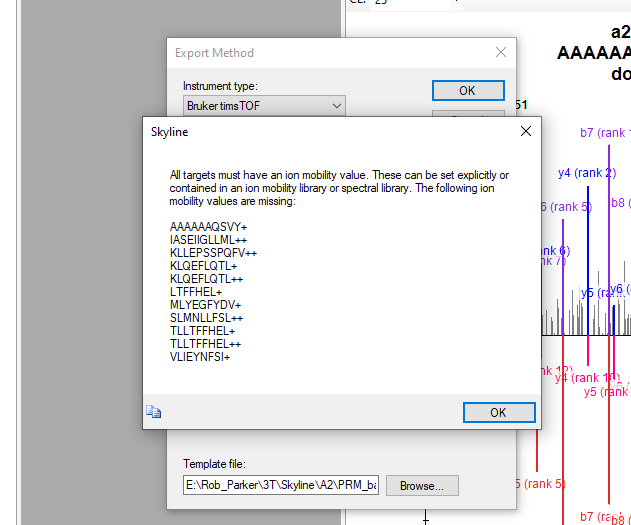Click the Template file path field
The height and width of the screenshot is (525, 631).
click(x=281, y=486)
